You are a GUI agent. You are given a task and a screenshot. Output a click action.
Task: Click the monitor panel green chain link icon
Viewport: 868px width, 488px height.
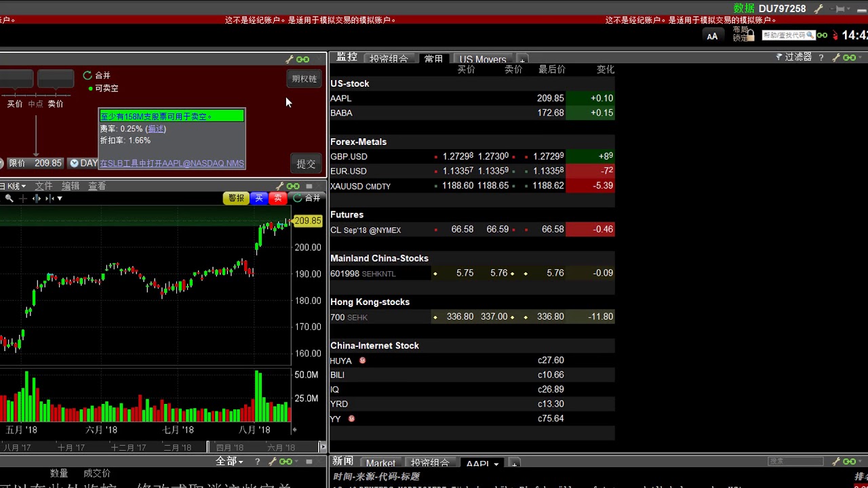point(849,58)
